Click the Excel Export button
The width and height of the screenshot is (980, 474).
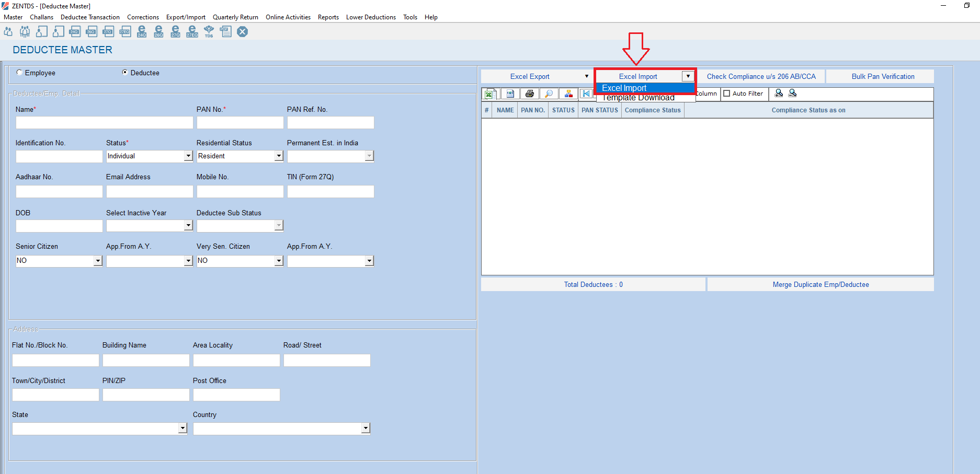pos(530,76)
